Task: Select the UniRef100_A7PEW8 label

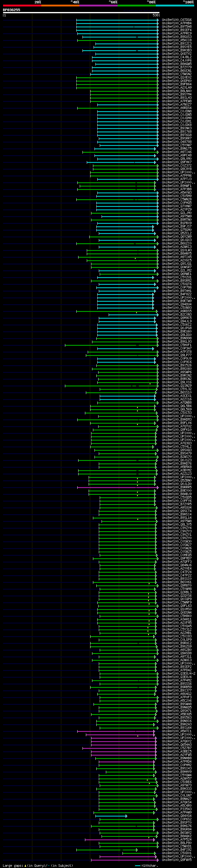Action: click(x=177, y=101)
